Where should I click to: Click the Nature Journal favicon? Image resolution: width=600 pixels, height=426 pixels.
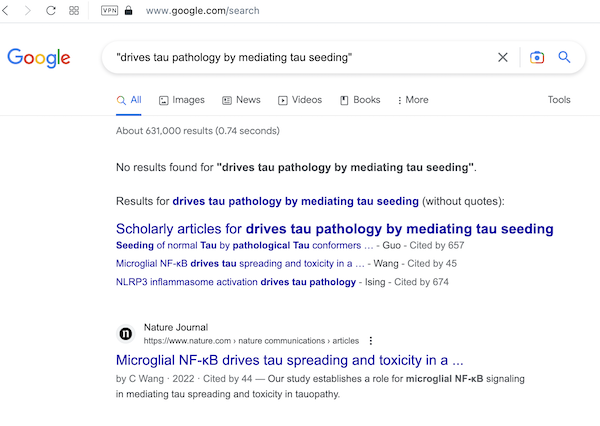126,334
